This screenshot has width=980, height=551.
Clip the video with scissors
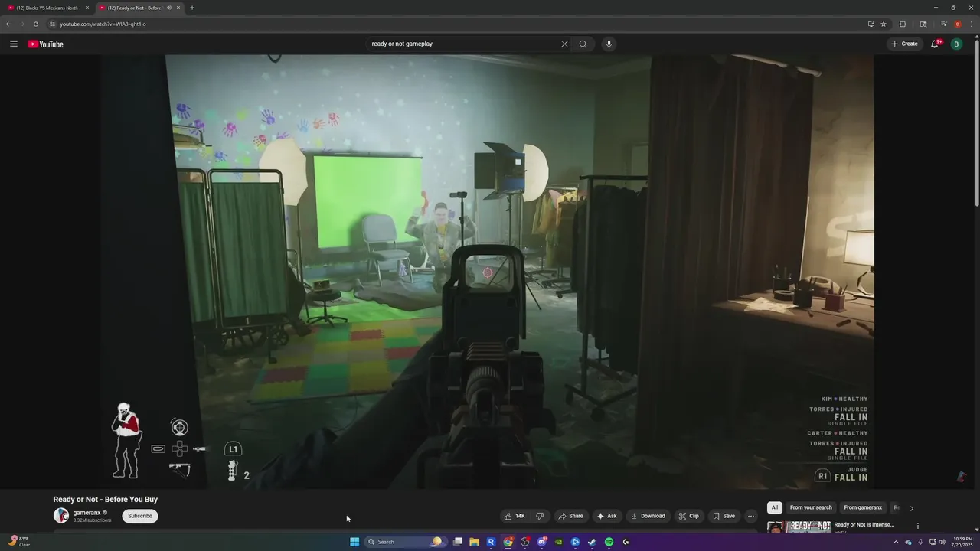(688, 516)
